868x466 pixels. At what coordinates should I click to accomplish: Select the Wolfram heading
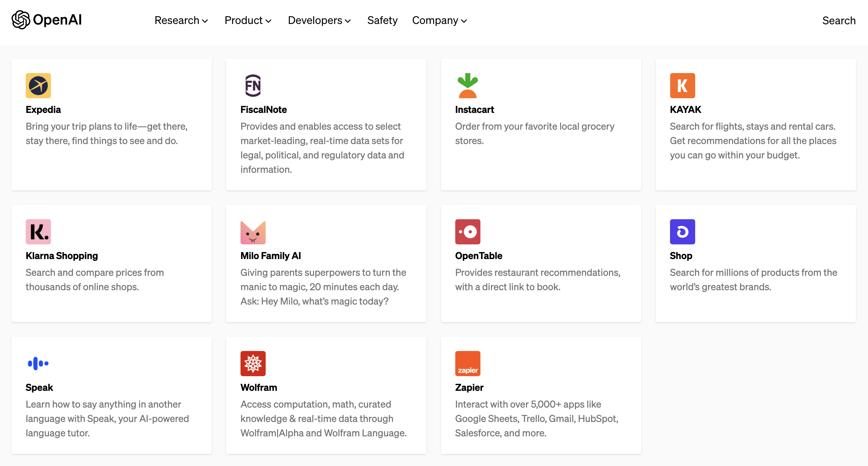(259, 388)
